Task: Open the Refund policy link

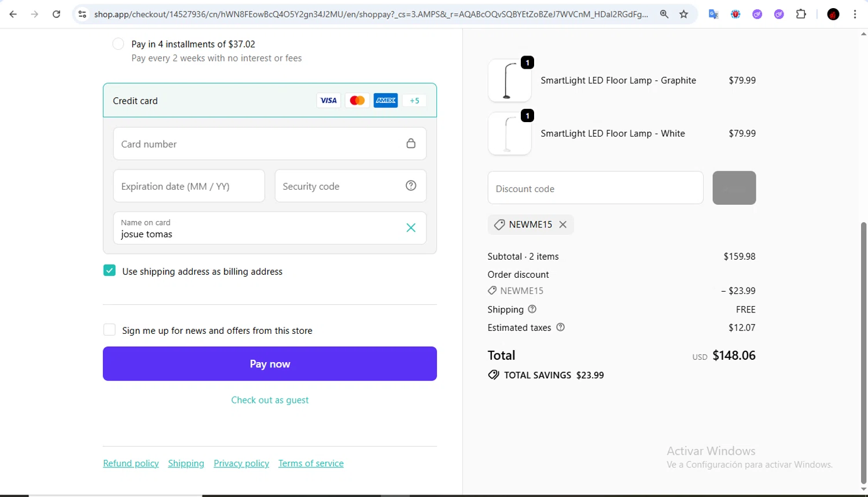Action: click(x=131, y=463)
